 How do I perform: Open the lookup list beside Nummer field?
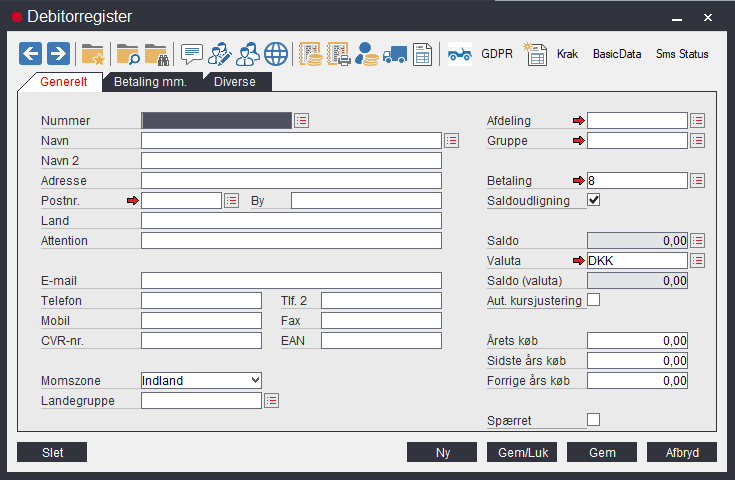(x=301, y=120)
